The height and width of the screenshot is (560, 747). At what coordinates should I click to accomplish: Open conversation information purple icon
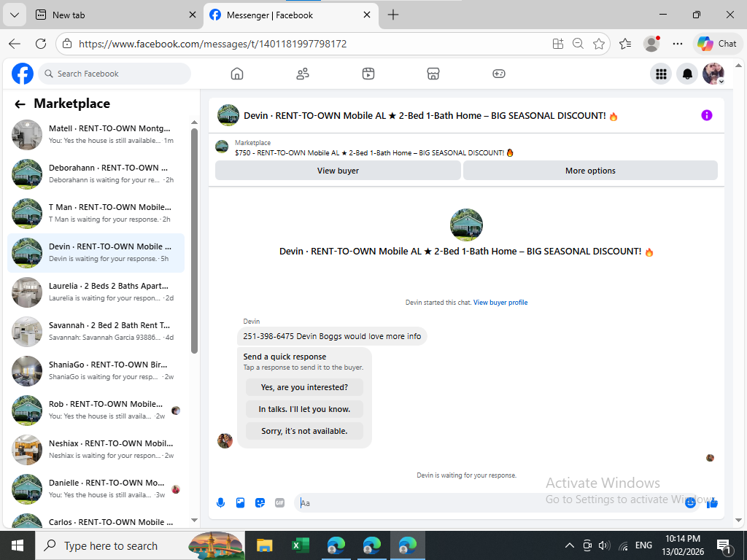pyautogui.click(x=706, y=115)
